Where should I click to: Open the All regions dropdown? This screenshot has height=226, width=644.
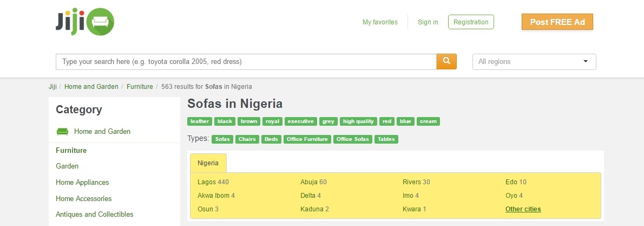point(534,62)
